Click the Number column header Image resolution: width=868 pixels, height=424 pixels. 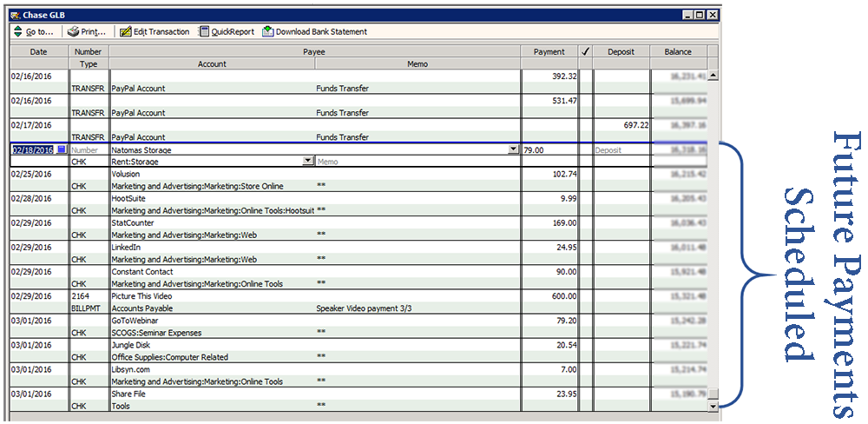point(88,51)
